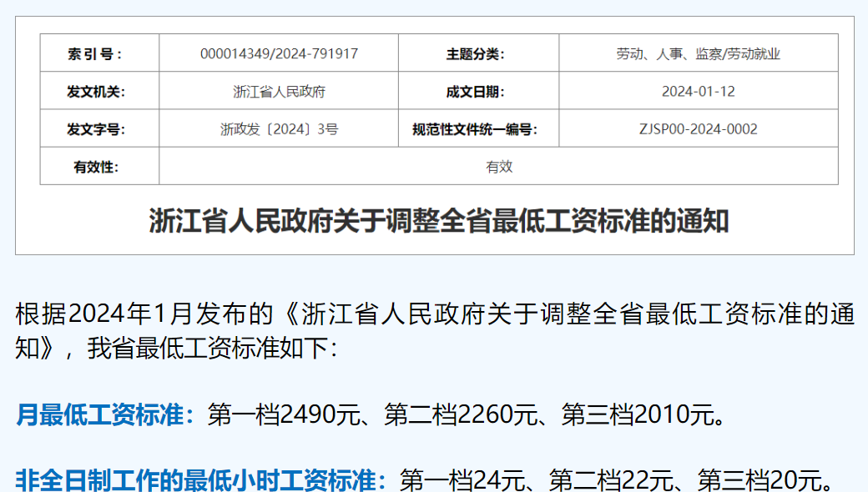The width and height of the screenshot is (868, 492).
Task: Select document number 浙政发〔2024〕3号
Action: pos(279,129)
